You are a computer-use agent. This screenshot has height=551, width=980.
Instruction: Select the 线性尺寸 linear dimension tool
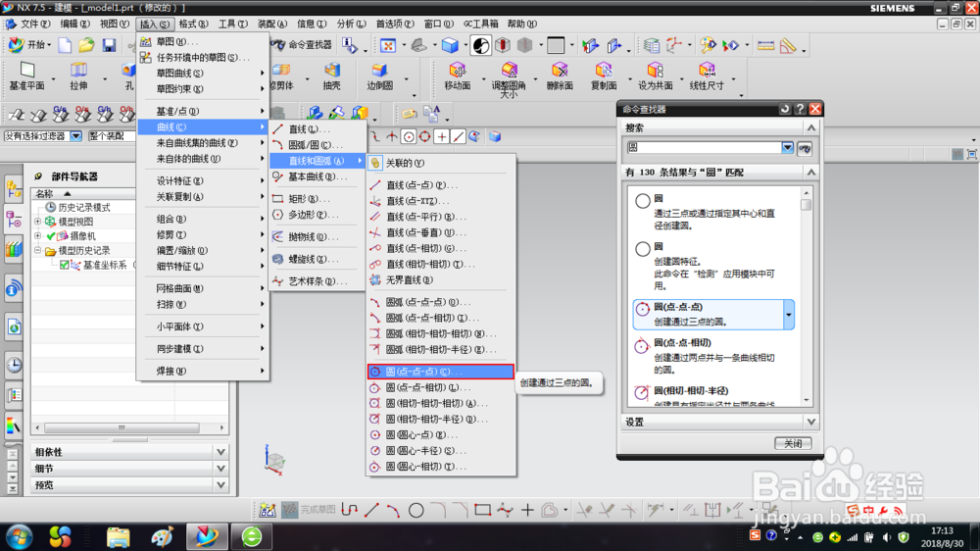pos(707,76)
